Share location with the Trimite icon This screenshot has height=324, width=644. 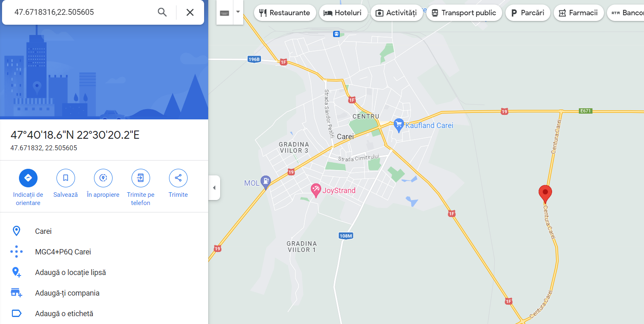click(178, 178)
